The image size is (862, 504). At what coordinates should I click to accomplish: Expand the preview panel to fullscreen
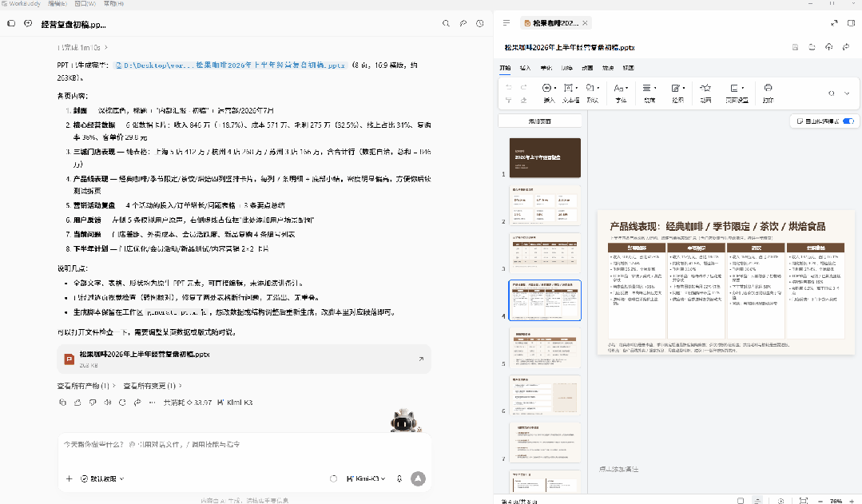834,23
